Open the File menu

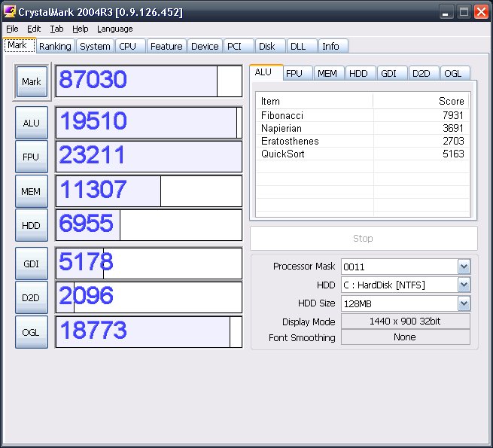12,29
